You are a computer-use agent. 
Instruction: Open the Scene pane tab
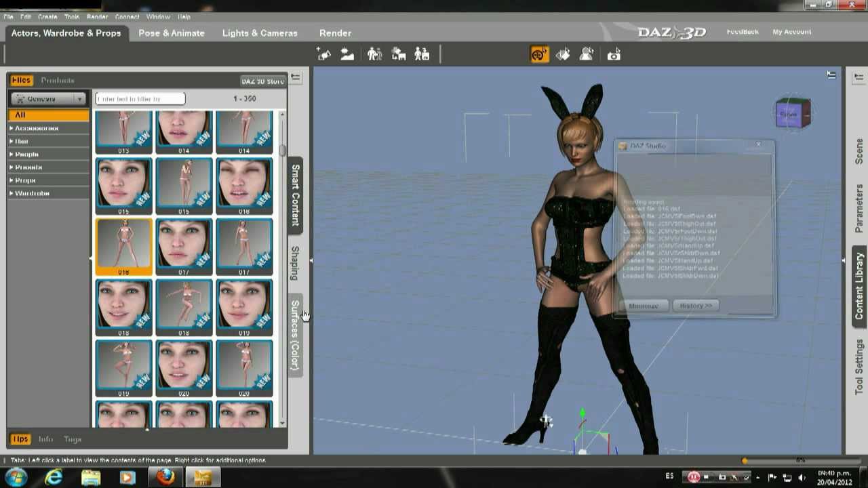(859, 151)
